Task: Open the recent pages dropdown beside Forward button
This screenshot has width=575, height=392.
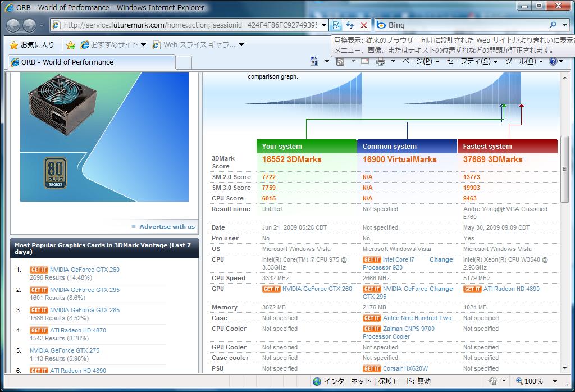Action: point(42,26)
